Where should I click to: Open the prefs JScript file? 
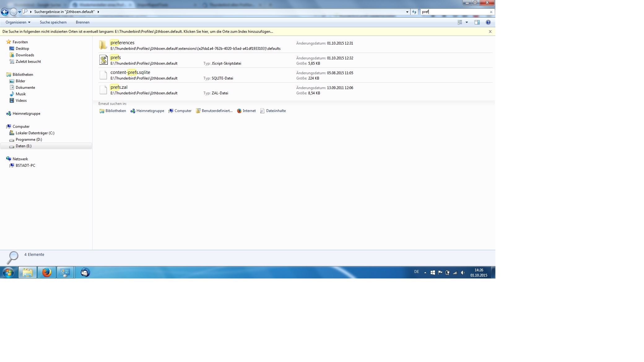115,58
